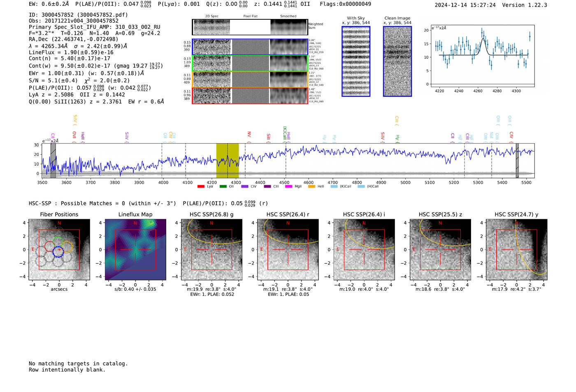Open the HSC SSP(26.8) g image
The image size is (576, 392).
tap(211, 250)
